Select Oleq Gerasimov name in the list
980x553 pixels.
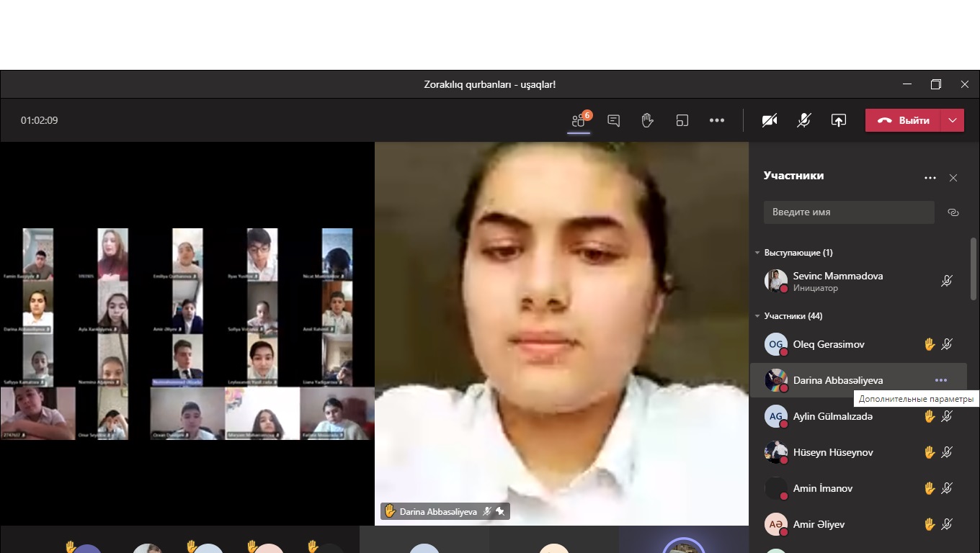(x=829, y=344)
